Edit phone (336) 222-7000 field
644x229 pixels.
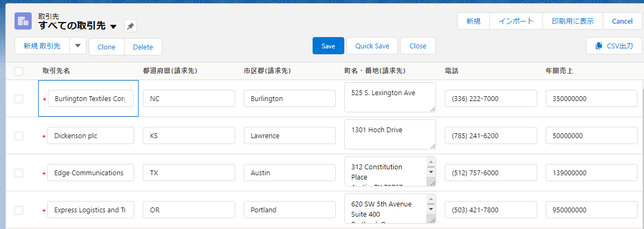[x=491, y=99]
